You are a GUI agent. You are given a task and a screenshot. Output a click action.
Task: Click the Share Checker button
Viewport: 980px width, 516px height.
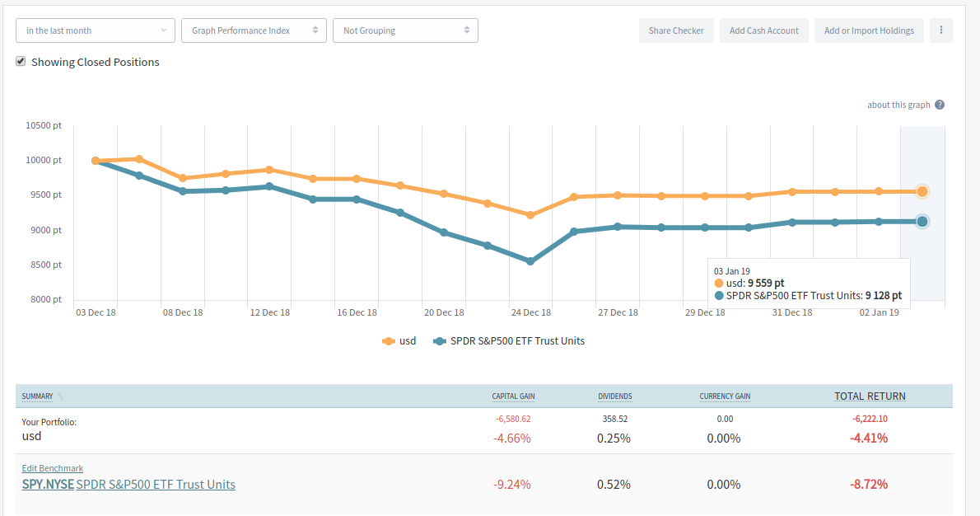point(675,30)
